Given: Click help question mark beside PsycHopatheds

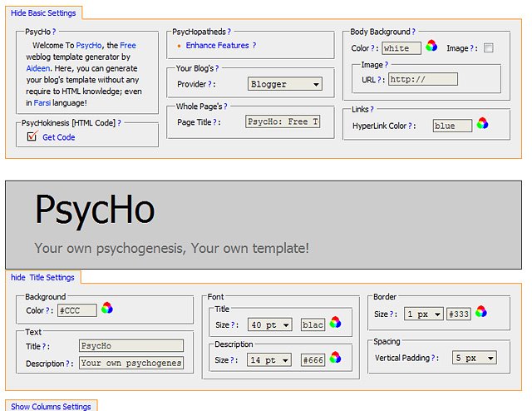Looking at the screenshot, I should [229, 32].
